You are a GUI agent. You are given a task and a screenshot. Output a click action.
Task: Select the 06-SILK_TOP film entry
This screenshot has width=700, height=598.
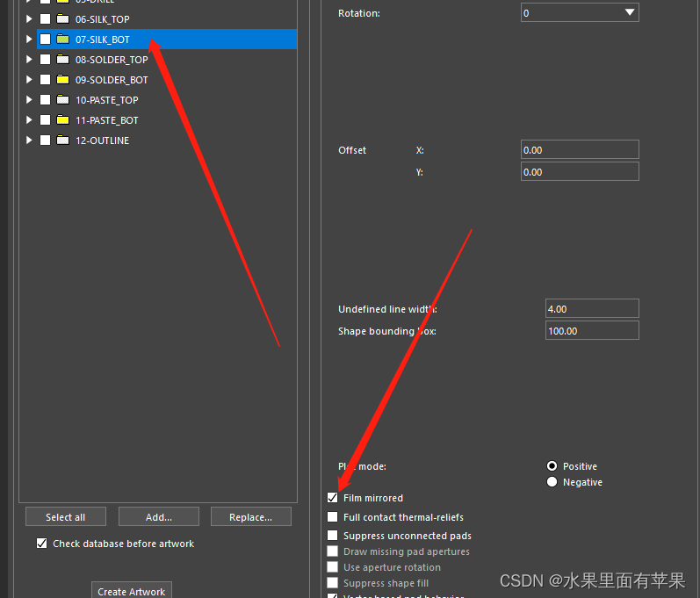pyautogui.click(x=102, y=19)
